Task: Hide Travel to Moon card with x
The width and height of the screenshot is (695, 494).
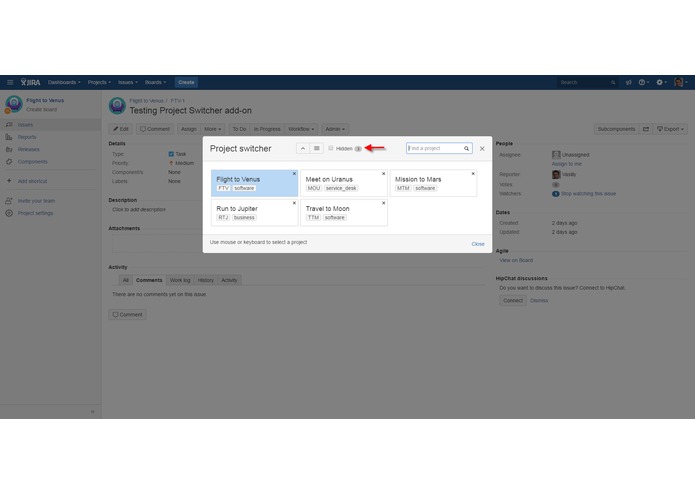Action: tap(384, 203)
